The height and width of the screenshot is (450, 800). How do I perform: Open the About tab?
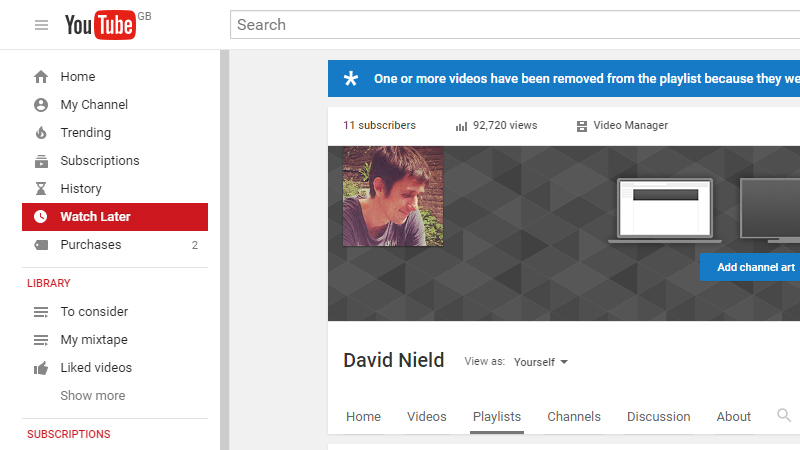[x=734, y=417]
